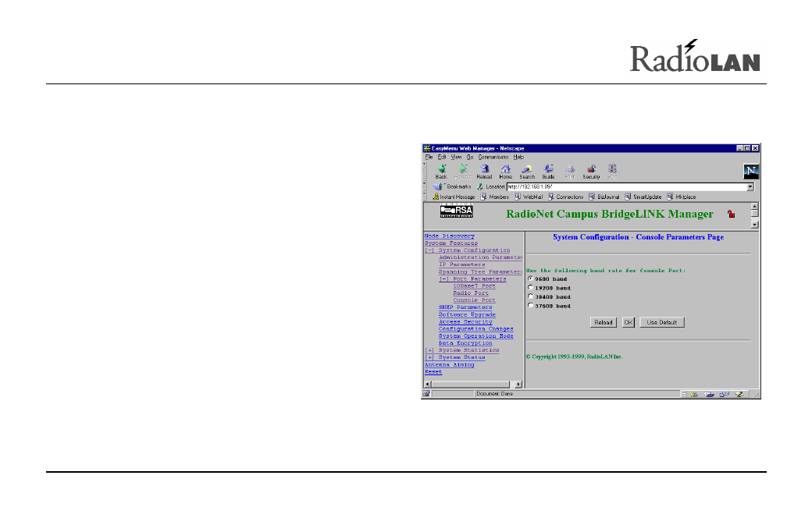Click left arrow of sidebar horizontal scrollbar

pos(428,385)
